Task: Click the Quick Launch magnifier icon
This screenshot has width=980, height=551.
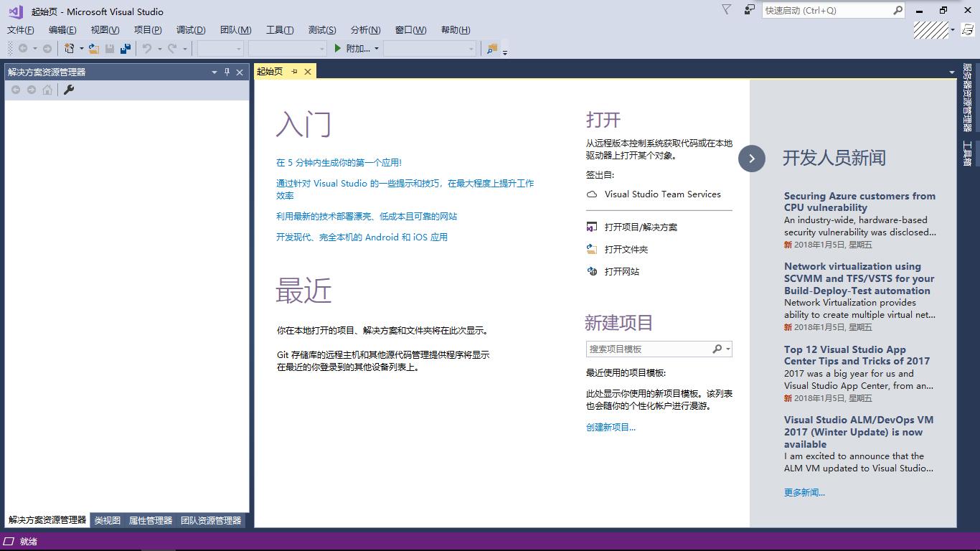Action: pos(897,10)
